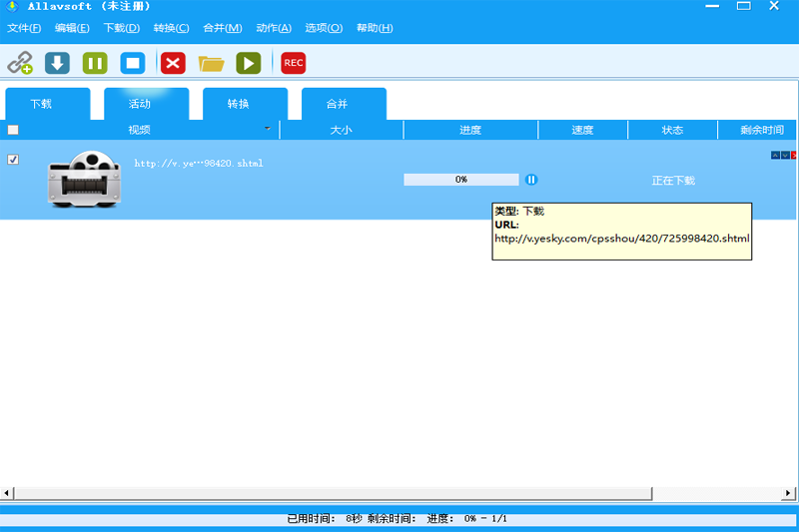Open the yellow output folder icon

click(x=211, y=63)
